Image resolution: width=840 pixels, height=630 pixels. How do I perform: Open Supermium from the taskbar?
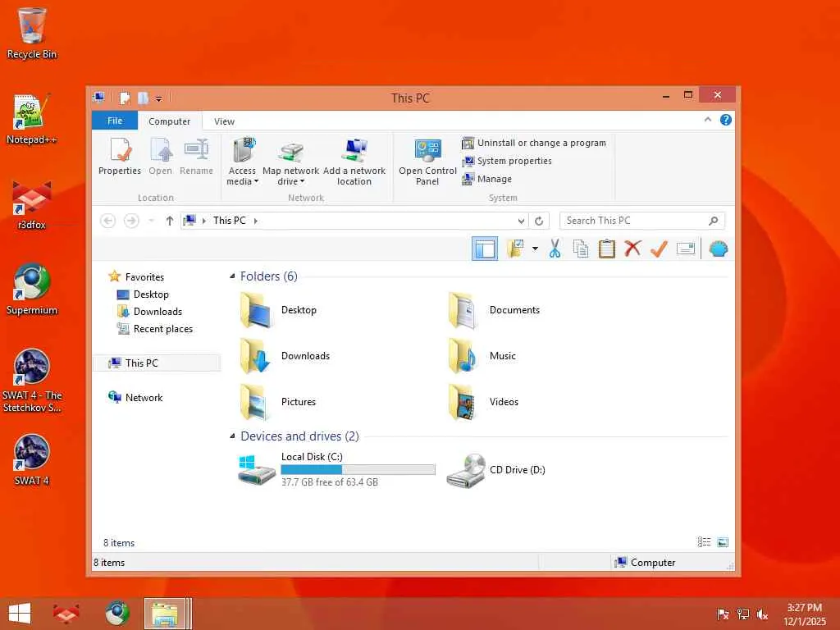tap(117, 614)
